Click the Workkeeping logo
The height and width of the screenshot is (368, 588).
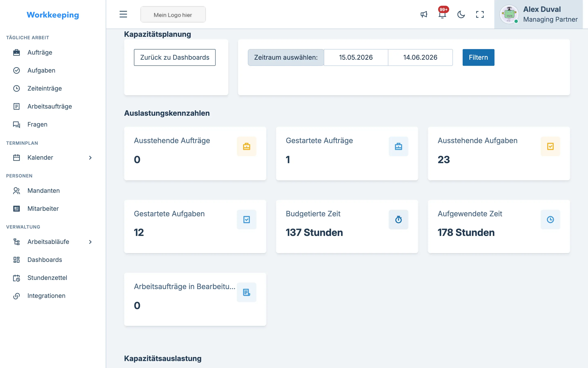tap(53, 15)
